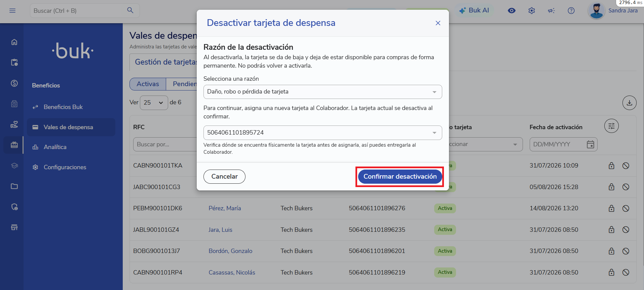Open the Ver 25 rows dropdown
The image size is (644, 290).
tap(154, 103)
